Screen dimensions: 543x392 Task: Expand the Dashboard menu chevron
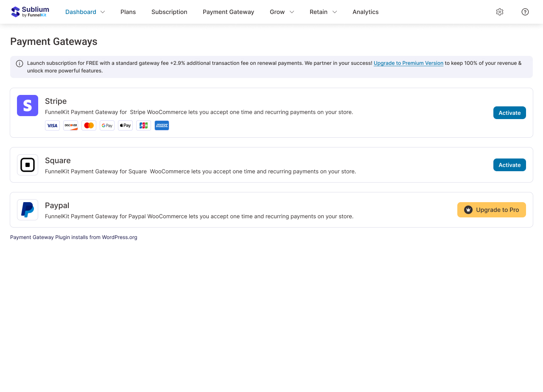tap(103, 12)
